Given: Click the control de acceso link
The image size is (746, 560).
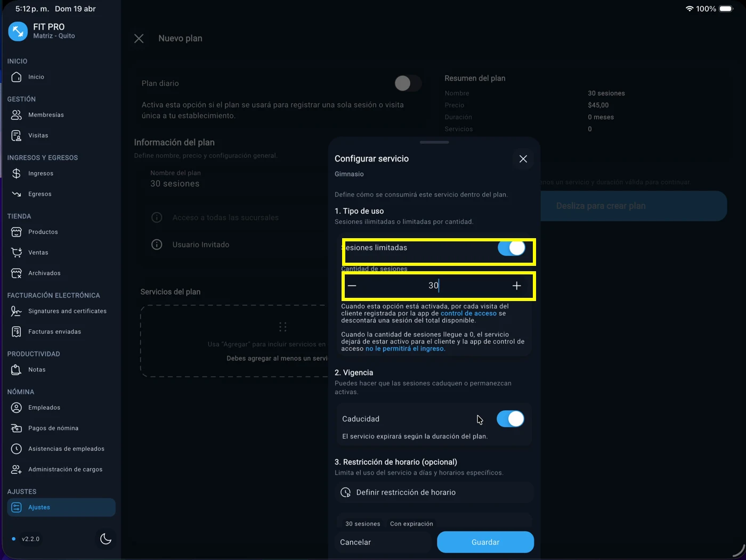Looking at the screenshot, I should (468, 313).
